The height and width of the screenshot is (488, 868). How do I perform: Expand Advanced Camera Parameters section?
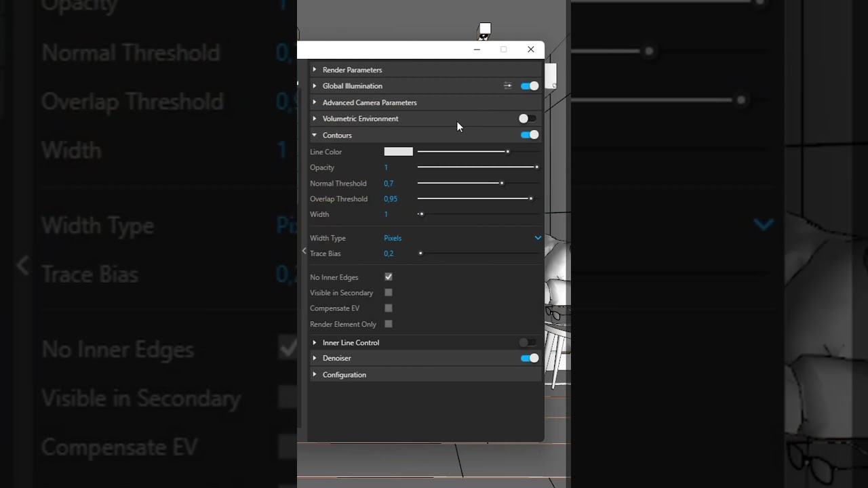(x=426, y=102)
